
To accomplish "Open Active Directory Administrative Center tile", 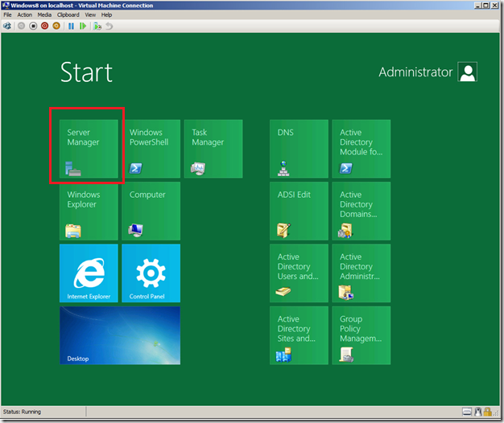I will click(x=361, y=273).
